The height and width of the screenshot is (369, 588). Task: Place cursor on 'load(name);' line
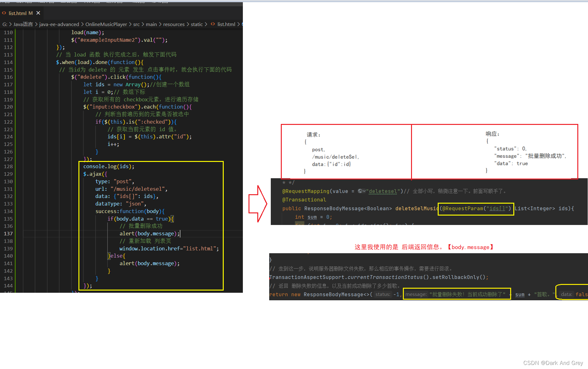[88, 32]
